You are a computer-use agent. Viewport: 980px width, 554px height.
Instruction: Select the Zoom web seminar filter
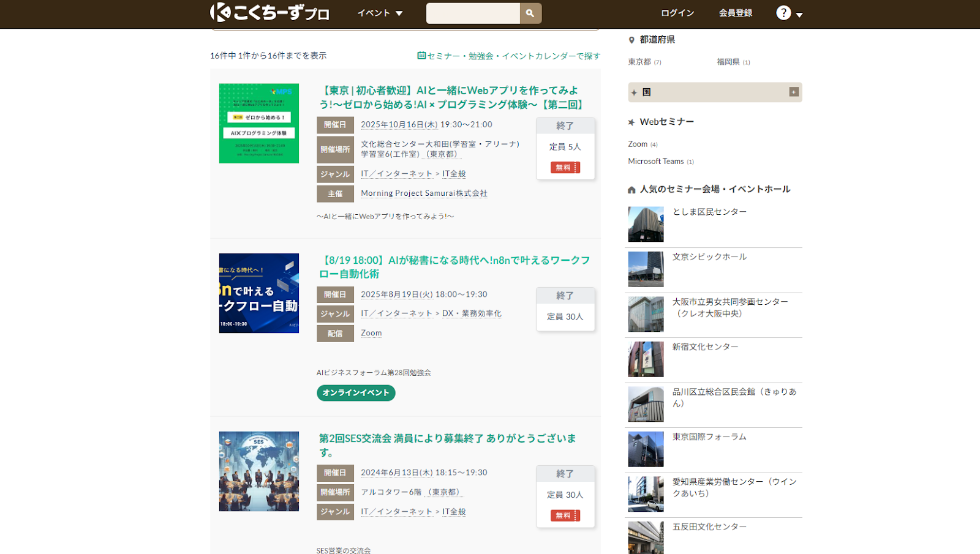(638, 144)
